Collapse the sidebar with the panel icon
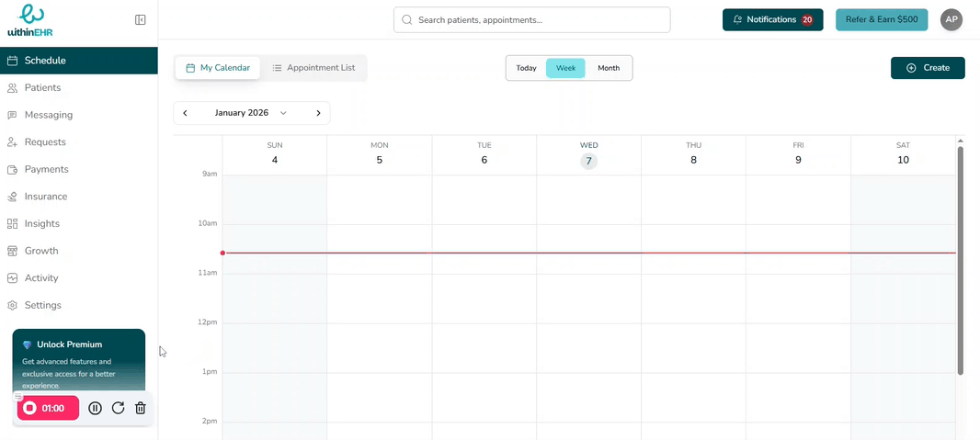The width and height of the screenshot is (980, 440). pyautogui.click(x=141, y=19)
